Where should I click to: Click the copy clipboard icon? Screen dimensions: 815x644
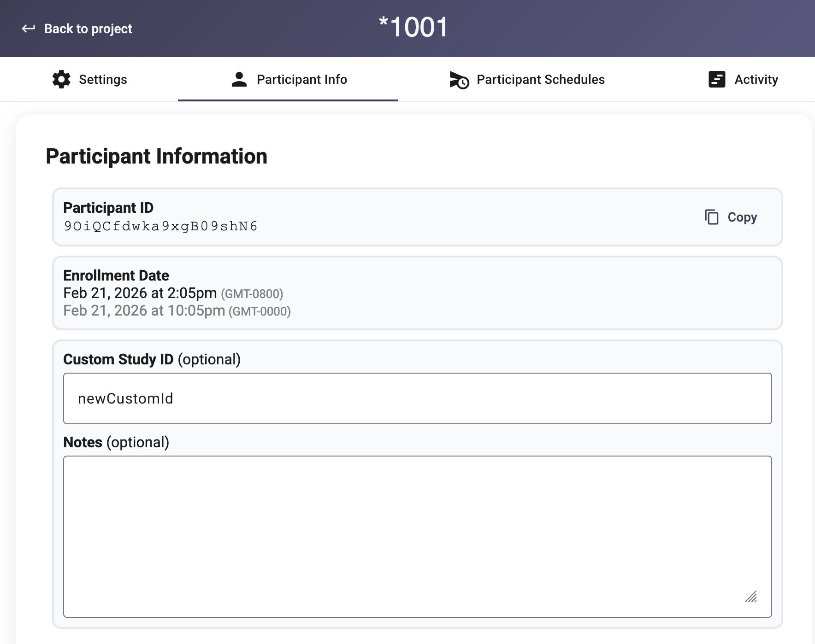[712, 217]
